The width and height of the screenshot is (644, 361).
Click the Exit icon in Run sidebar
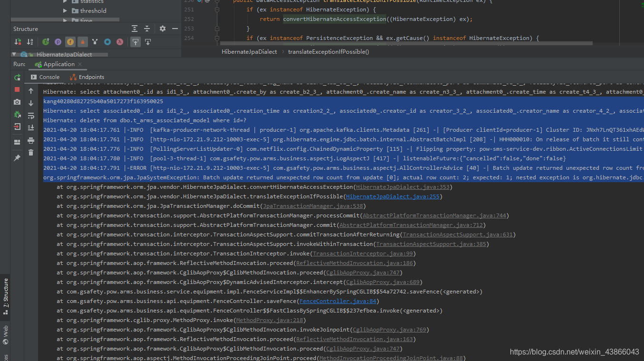[x=17, y=127]
